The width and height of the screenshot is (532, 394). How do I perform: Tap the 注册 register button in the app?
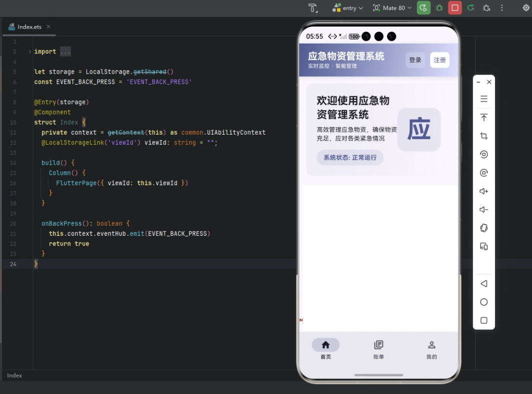click(x=439, y=60)
